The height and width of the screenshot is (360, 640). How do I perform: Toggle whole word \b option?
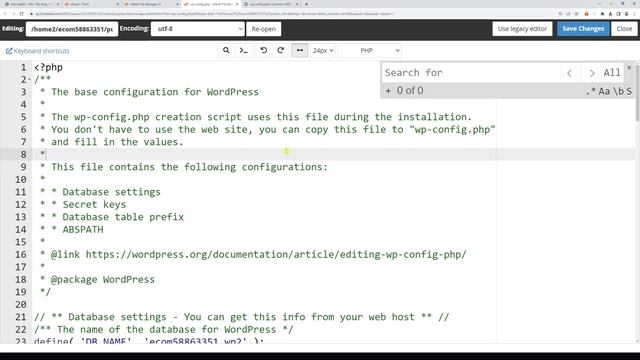(618, 91)
